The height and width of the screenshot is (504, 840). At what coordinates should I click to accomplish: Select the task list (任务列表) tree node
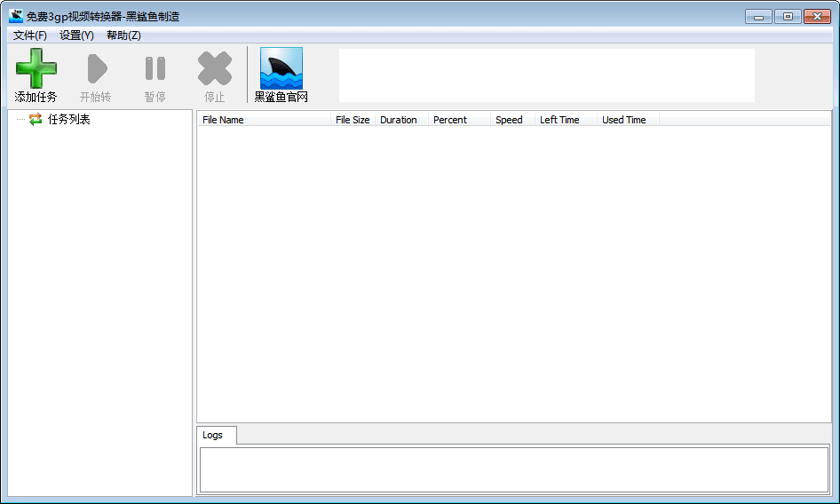point(68,119)
